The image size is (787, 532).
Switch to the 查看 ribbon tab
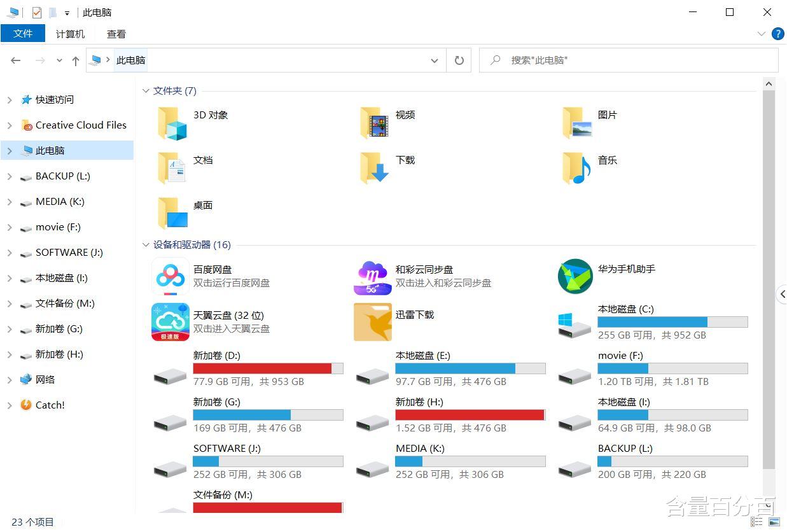coord(116,34)
